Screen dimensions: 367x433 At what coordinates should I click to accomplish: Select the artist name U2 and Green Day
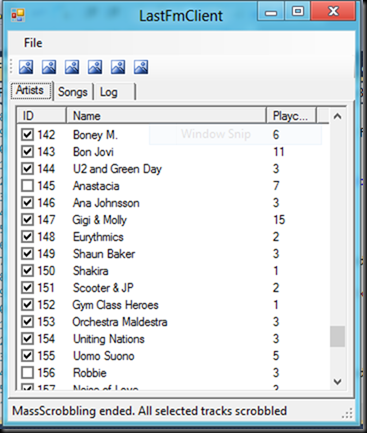(117, 169)
